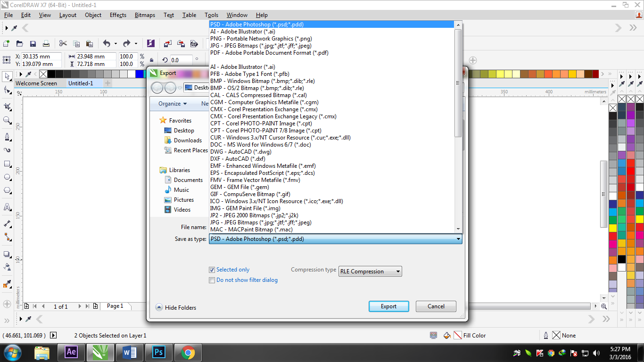Viewport: 644px width, 362px height.
Task: Select the Color Eyedropper tool
Action: pos(7,284)
